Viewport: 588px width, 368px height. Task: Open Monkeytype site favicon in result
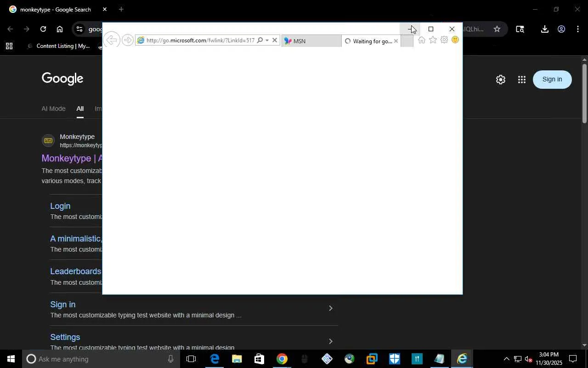pos(48,141)
